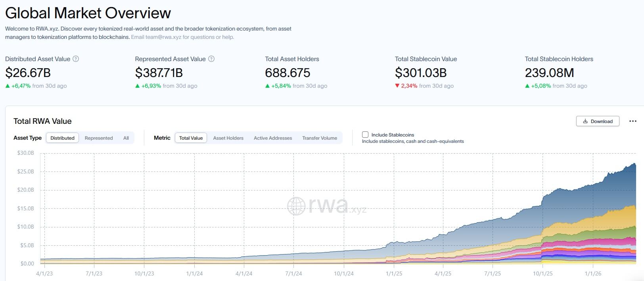Open the three-dot more options menu
This screenshot has width=644, height=281.
(632, 121)
